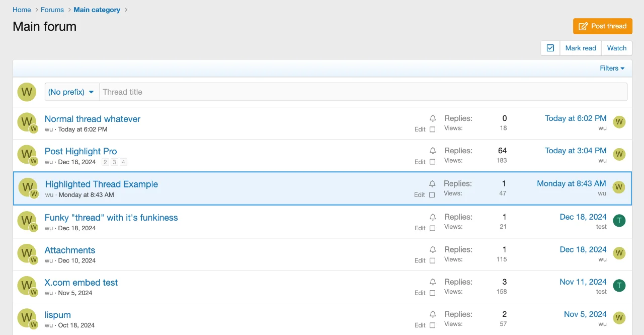Go to Forums in breadcrumb
Image resolution: width=644 pixels, height=335 pixels.
pos(52,10)
